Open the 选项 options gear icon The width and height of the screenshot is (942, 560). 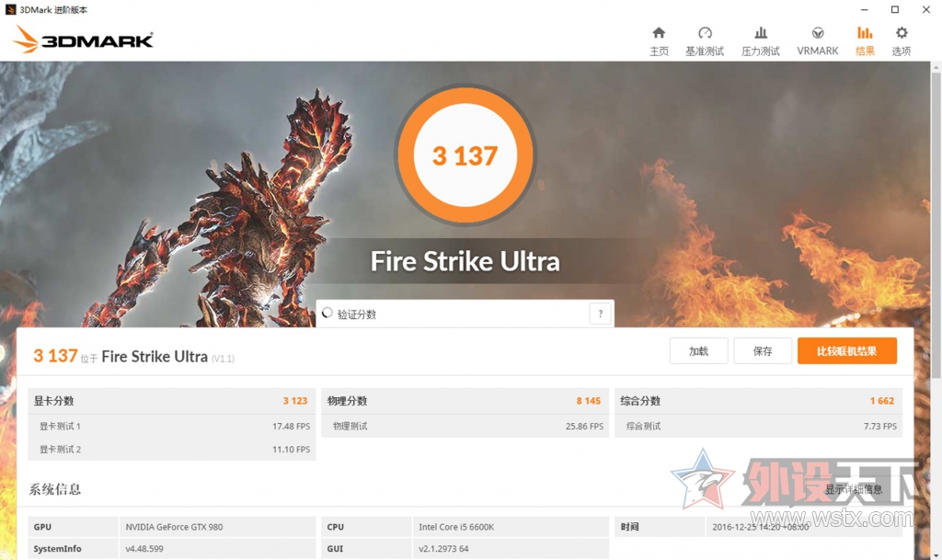pyautogui.click(x=902, y=33)
